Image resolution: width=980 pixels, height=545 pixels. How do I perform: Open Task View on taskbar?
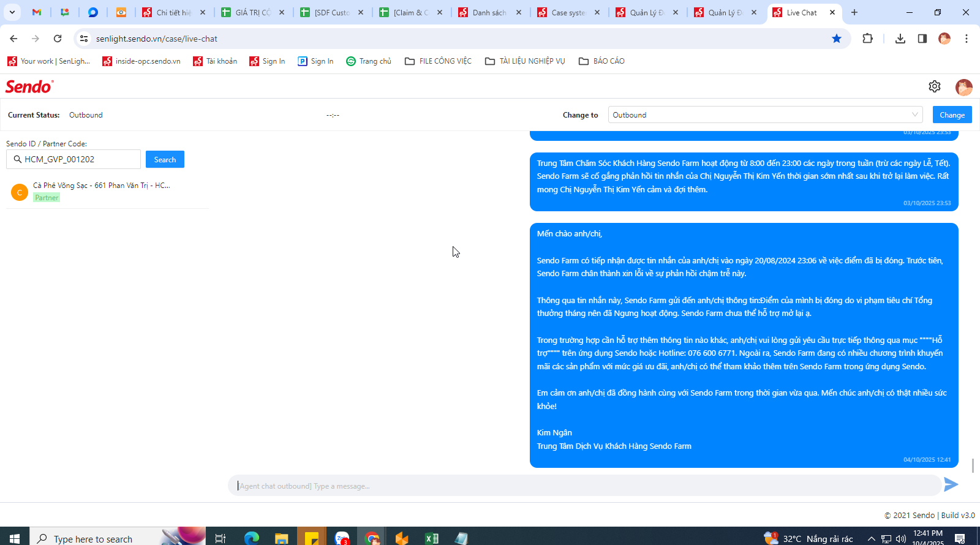(x=221, y=538)
